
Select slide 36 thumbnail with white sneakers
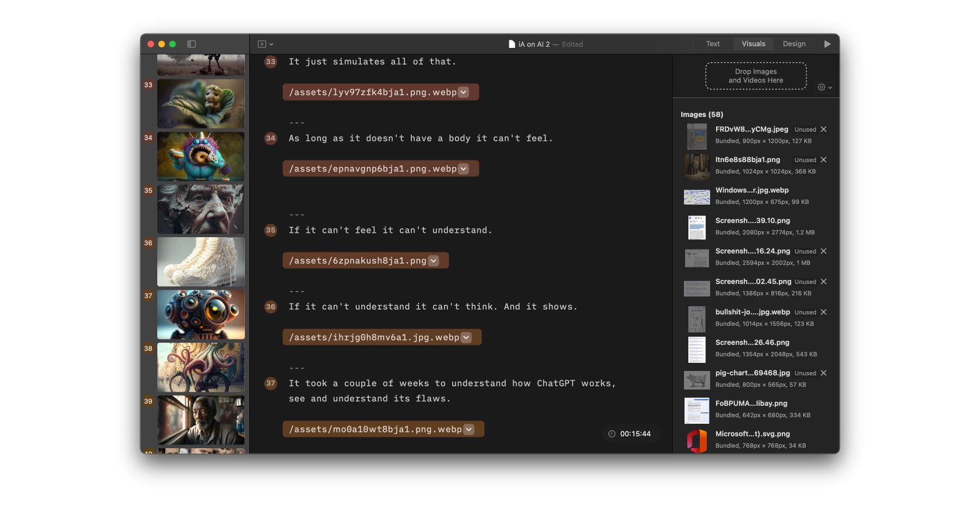[201, 262]
